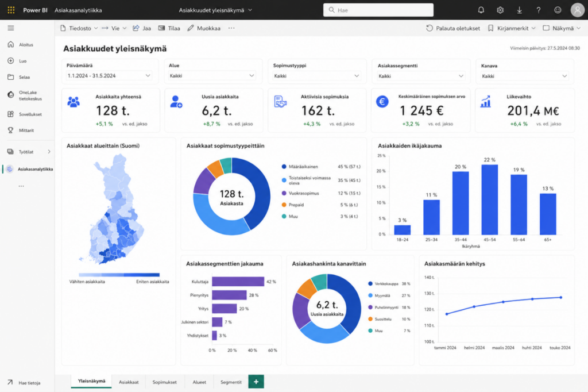Click the Määräaikainen legend color dot

pos(284,167)
